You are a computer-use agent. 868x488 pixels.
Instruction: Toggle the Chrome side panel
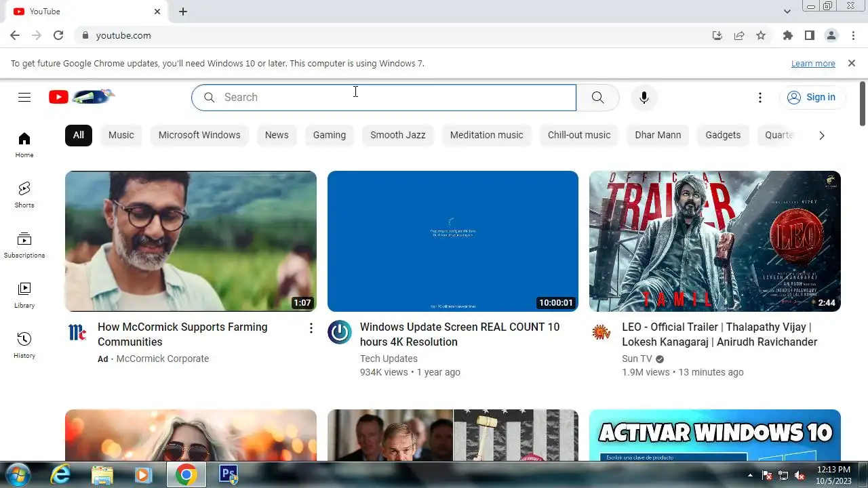tap(809, 35)
